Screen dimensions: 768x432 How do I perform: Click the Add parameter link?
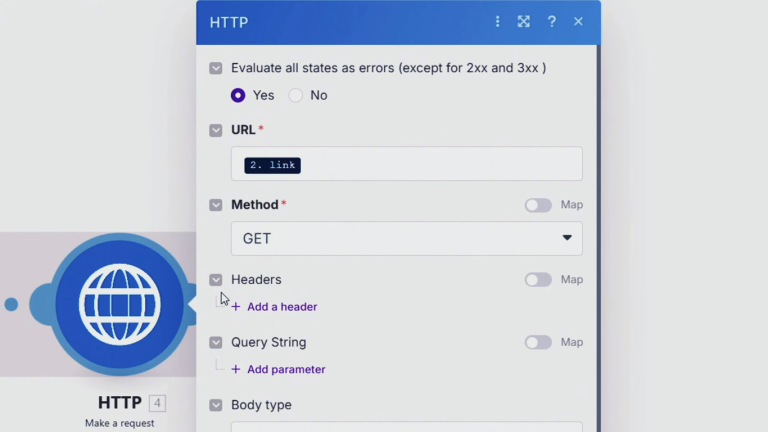coord(286,369)
